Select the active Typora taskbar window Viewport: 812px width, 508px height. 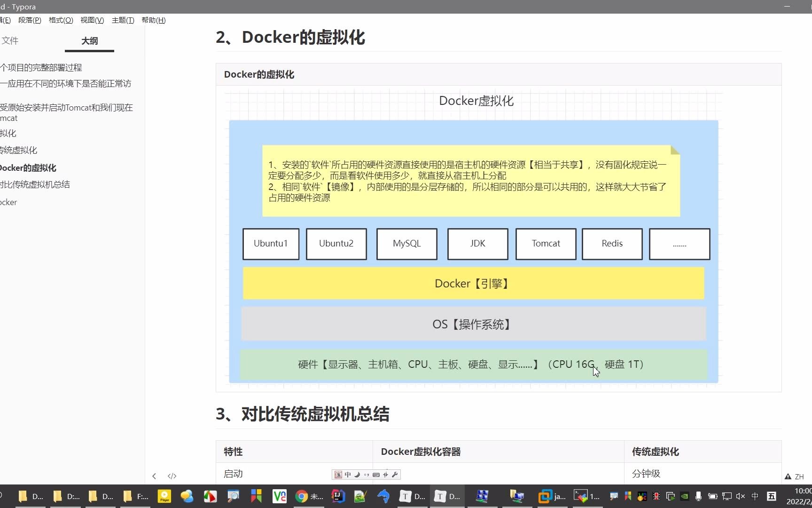[447, 496]
